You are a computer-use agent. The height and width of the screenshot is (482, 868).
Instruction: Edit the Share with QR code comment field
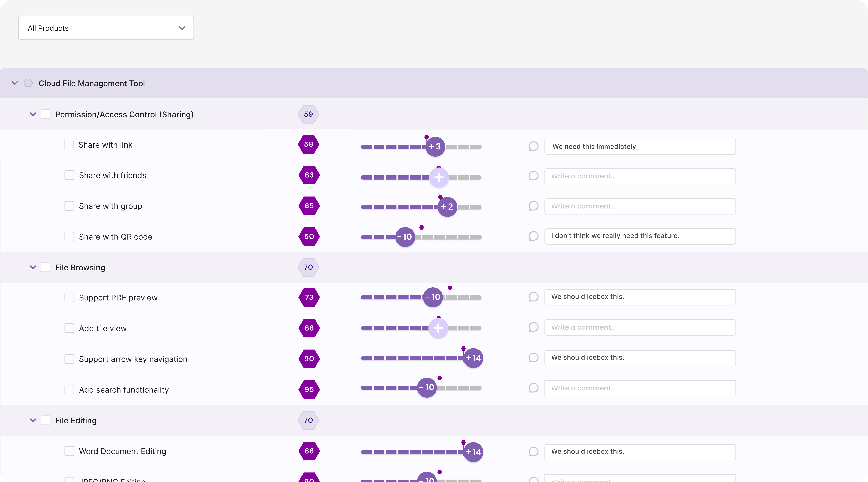point(640,236)
